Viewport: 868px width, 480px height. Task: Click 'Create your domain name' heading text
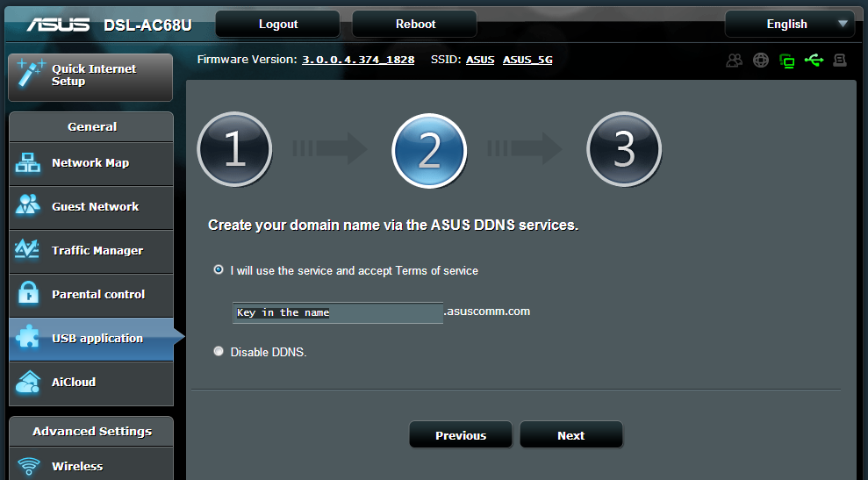[x=393, y=225]
